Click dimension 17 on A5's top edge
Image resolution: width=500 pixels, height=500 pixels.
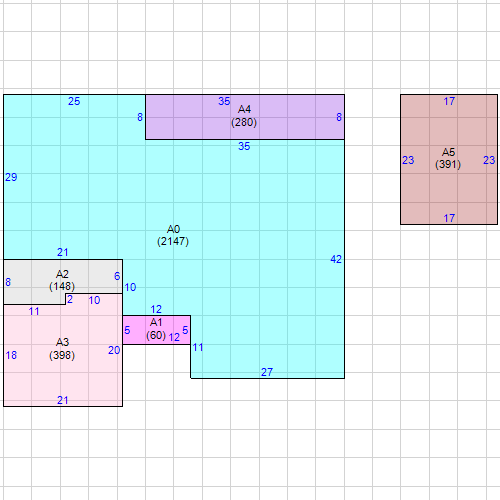pos(449,101)
